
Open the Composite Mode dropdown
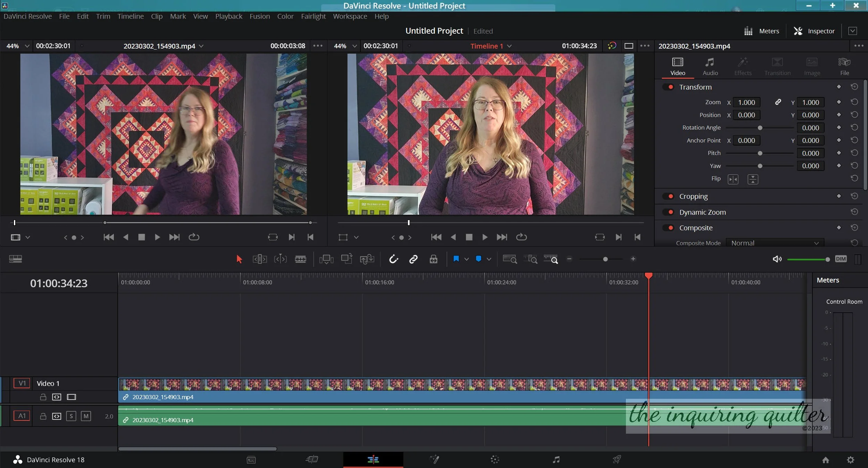pyautogui.click(x=775, y=243)
